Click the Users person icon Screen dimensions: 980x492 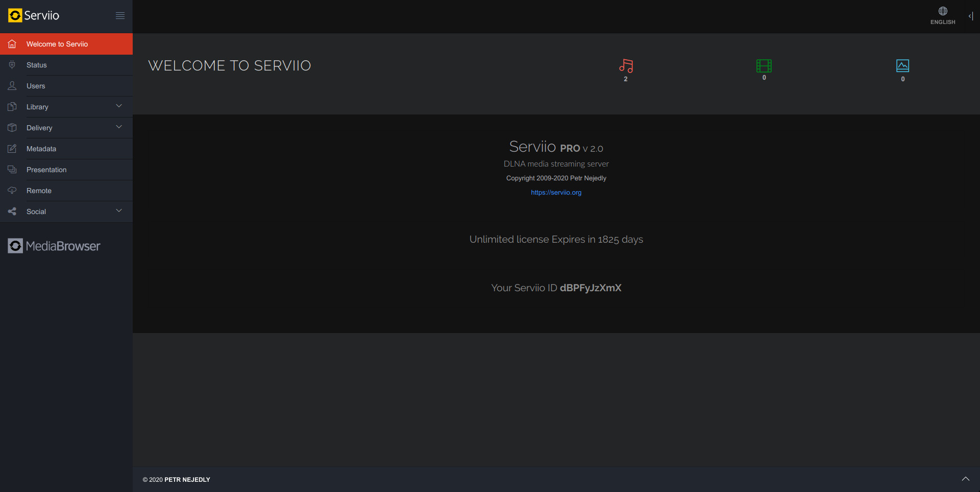point(12,86)
